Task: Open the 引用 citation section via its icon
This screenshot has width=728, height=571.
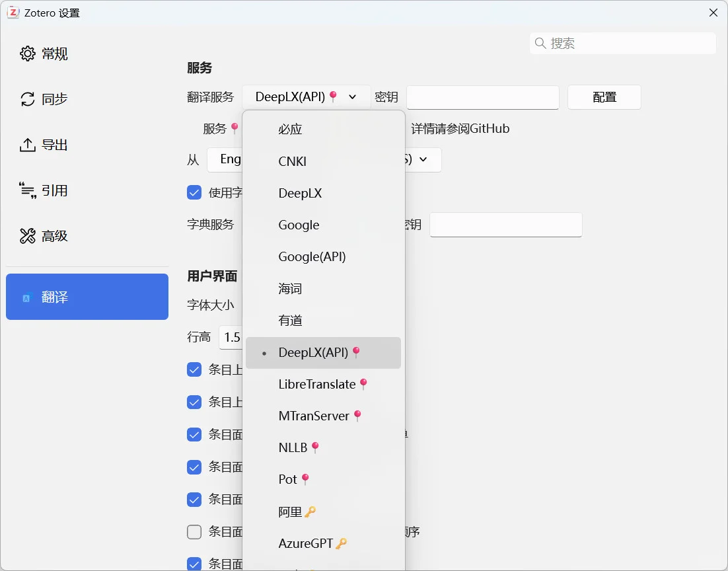Action: [27, 190]
